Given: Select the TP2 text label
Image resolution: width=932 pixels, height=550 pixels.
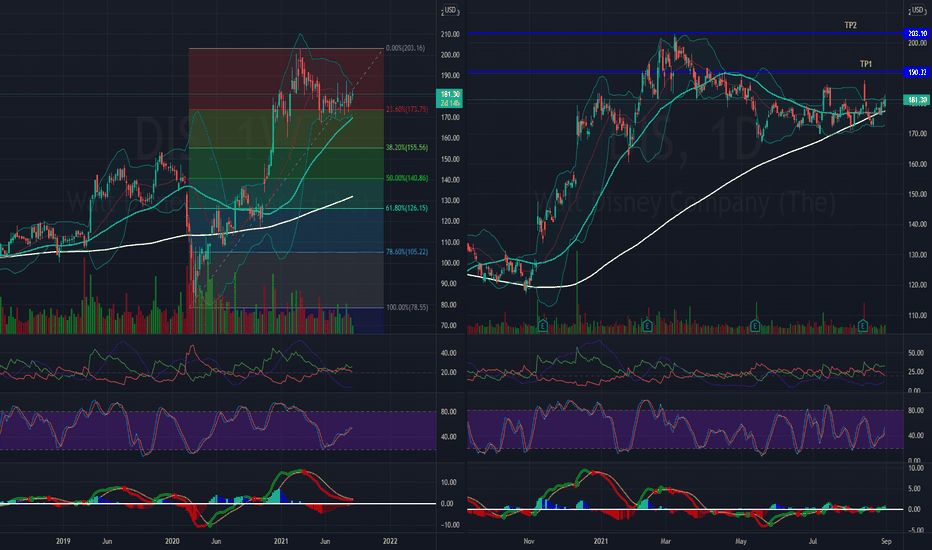Looking at the screenshot, I should tap(851, 26).
